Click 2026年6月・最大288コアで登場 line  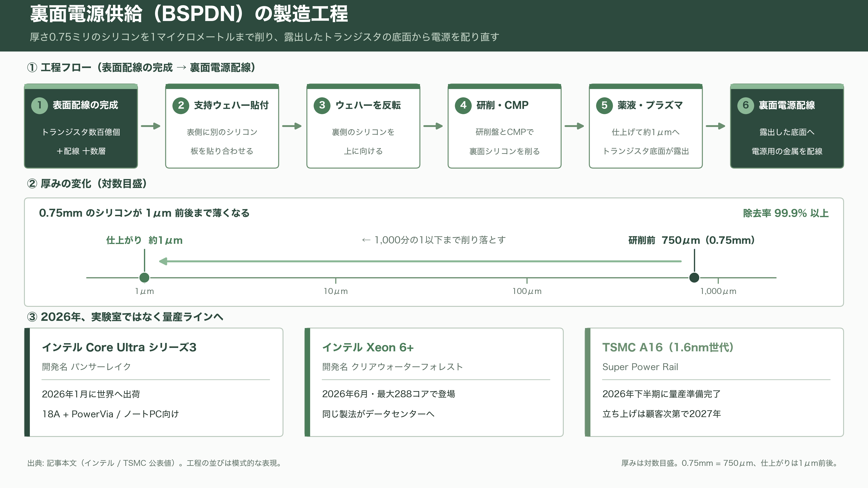[389, 394]
